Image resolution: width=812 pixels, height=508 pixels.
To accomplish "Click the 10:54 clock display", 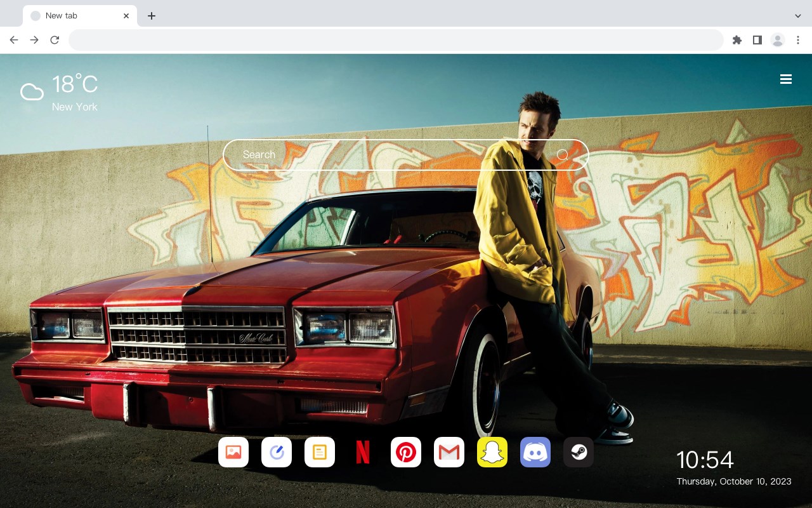I will click(x=705, y=460).
